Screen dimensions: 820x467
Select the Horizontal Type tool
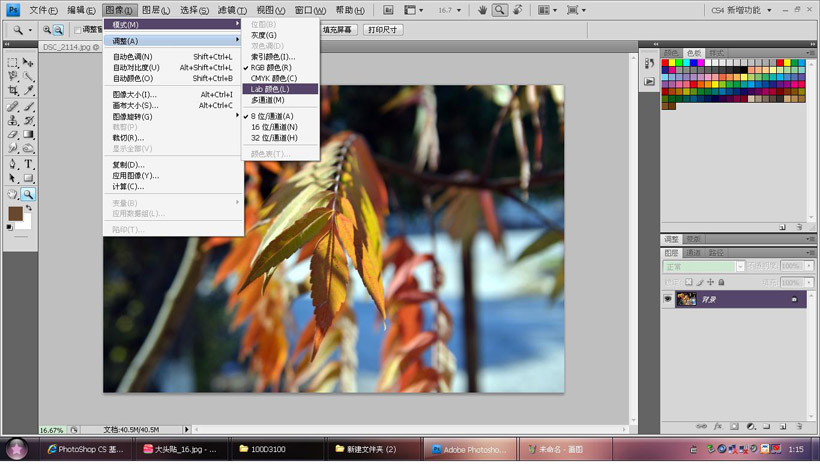pyautogui.click(x=28, y=164)
